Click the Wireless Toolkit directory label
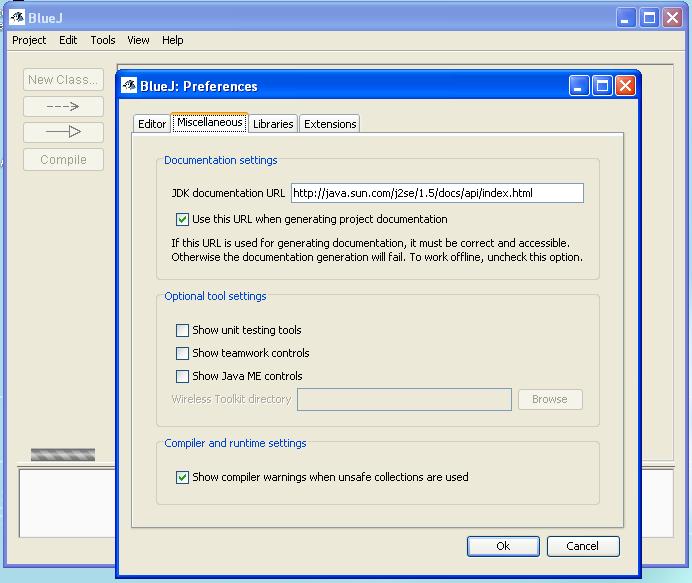This screenshot has height=583, width=692. point(231,399)
